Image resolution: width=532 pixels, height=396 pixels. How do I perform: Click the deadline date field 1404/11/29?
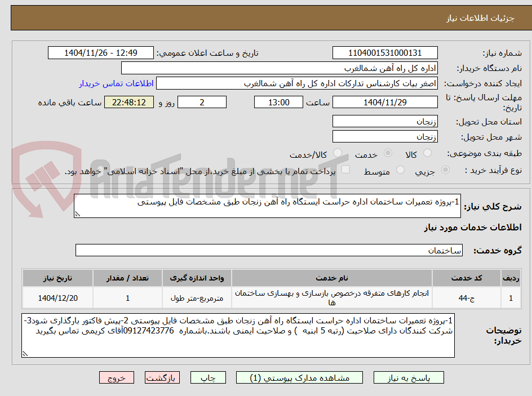click(385, 102)
